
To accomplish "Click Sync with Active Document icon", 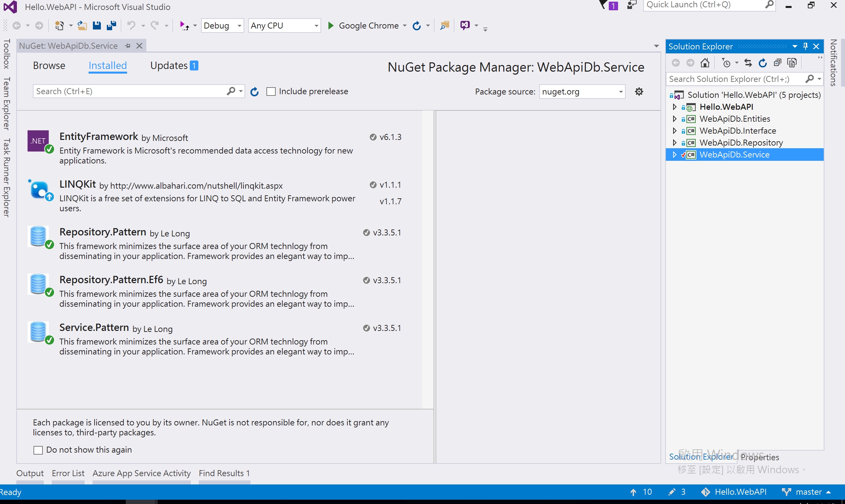I will tap(748, 62).
